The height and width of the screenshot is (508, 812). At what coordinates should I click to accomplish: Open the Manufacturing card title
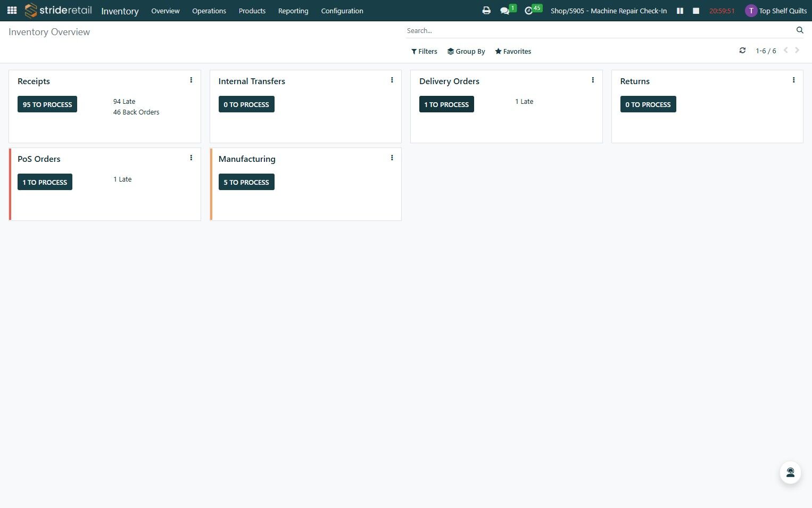coord(247,159)
